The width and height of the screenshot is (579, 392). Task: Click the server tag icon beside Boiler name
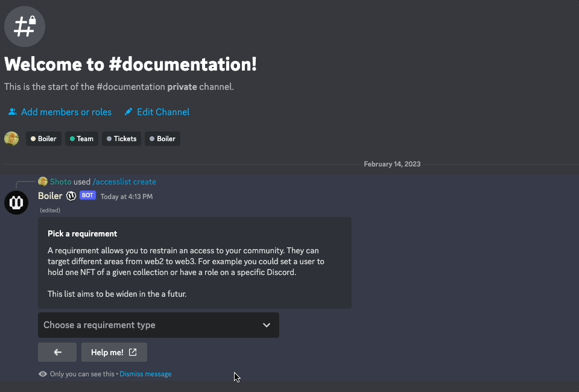(71, 196)
